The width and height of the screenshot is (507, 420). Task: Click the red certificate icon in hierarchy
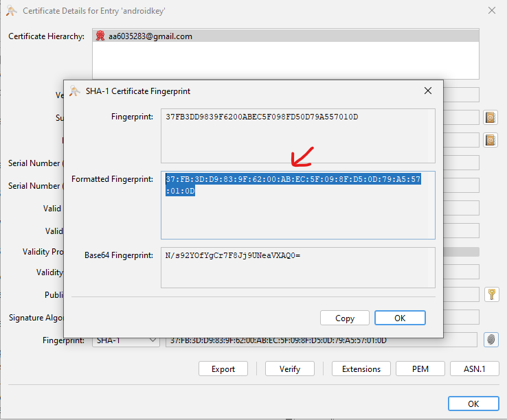pos(100,36)
